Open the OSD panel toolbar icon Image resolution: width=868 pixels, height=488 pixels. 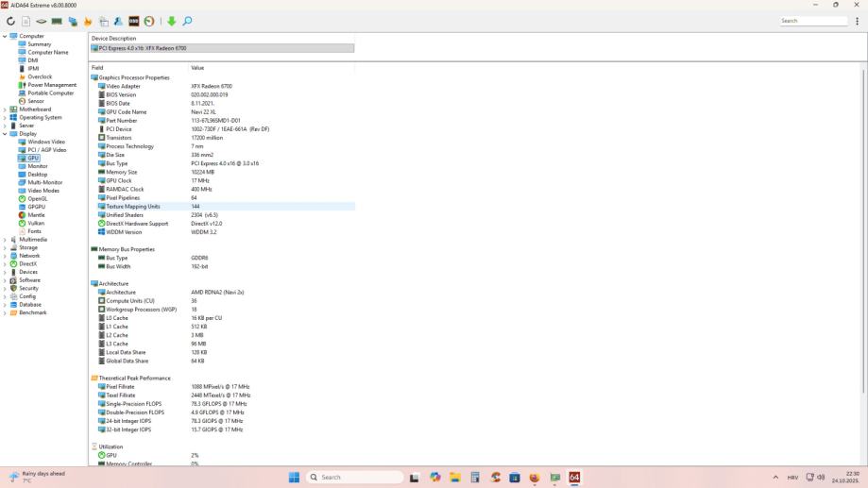(x=133, y=21)
